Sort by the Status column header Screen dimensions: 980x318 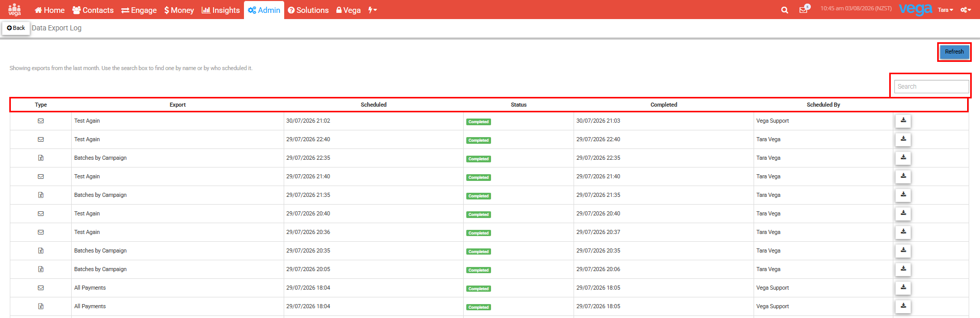(x=518, y=105)
